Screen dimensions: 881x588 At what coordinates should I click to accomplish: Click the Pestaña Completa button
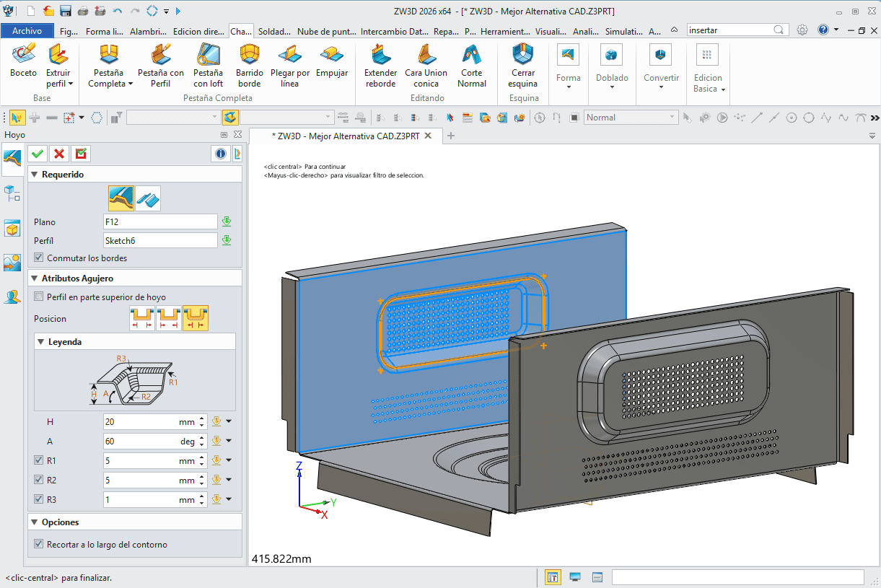click(x=110, y=65)
